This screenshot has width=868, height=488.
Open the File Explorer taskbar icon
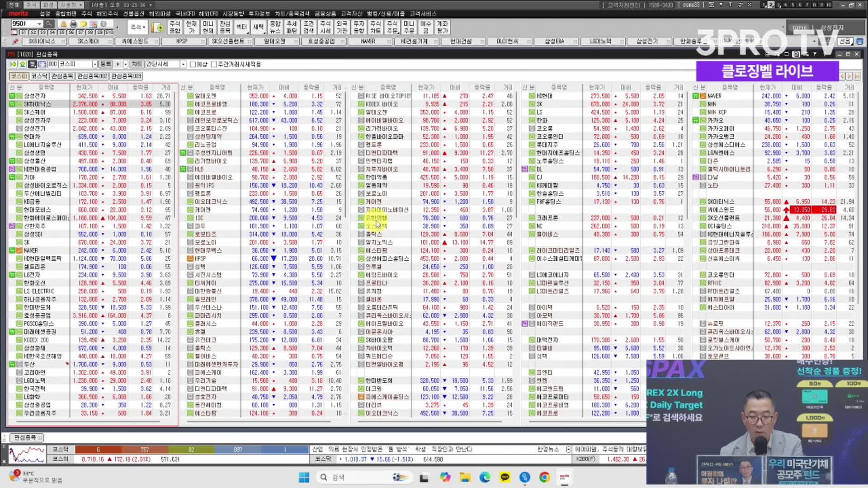pos(465,477)
